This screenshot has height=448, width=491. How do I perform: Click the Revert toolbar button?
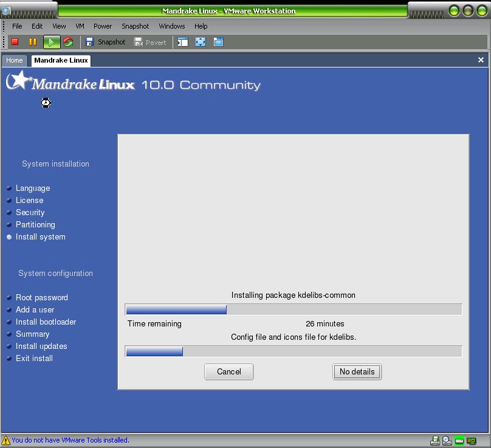(150, 42)
